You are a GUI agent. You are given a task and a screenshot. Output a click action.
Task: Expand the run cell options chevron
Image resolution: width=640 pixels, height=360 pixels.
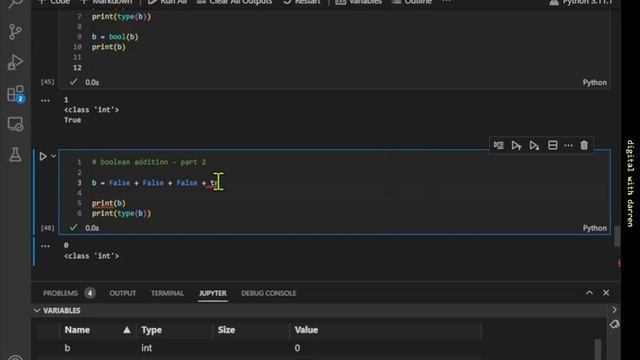[x=53, y=156]
